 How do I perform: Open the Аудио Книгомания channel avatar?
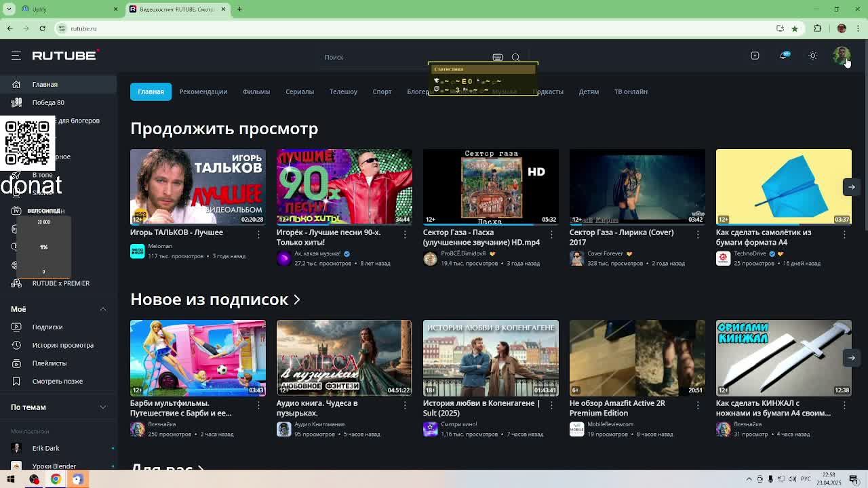coord(284,429)
